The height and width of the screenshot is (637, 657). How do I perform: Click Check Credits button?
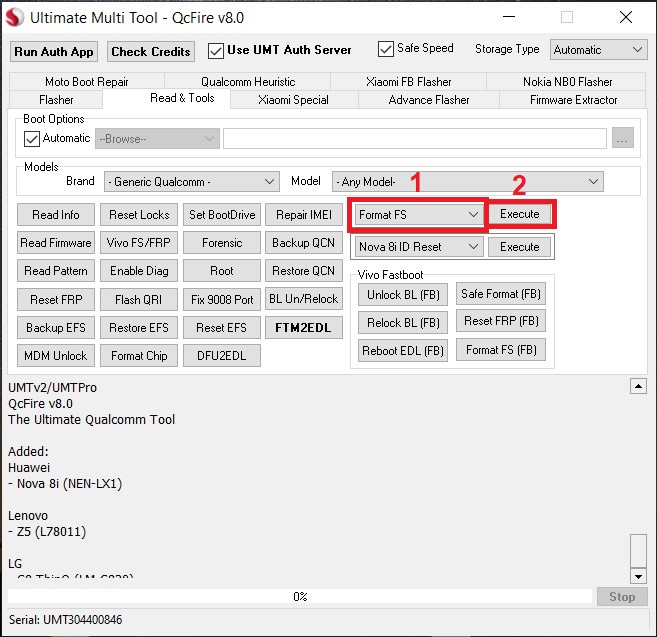151,52
